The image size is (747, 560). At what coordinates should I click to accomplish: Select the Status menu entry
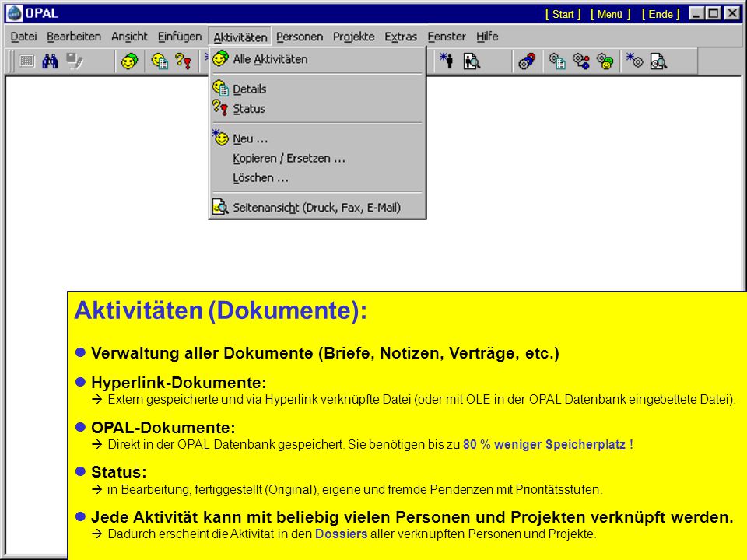317,109
